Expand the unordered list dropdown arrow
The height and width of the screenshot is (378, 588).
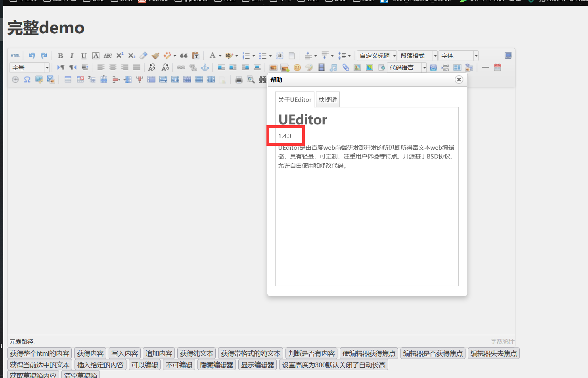pyautogui.click(x=270, y=56)
